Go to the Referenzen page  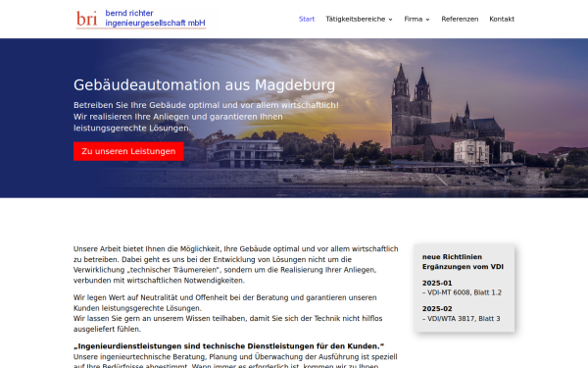coord(460,20)
